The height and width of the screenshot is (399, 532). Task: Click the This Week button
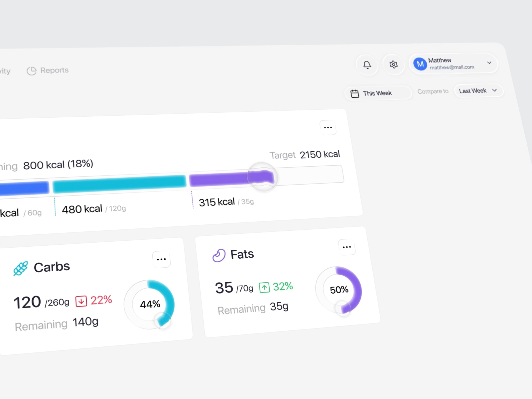(377, 93)
